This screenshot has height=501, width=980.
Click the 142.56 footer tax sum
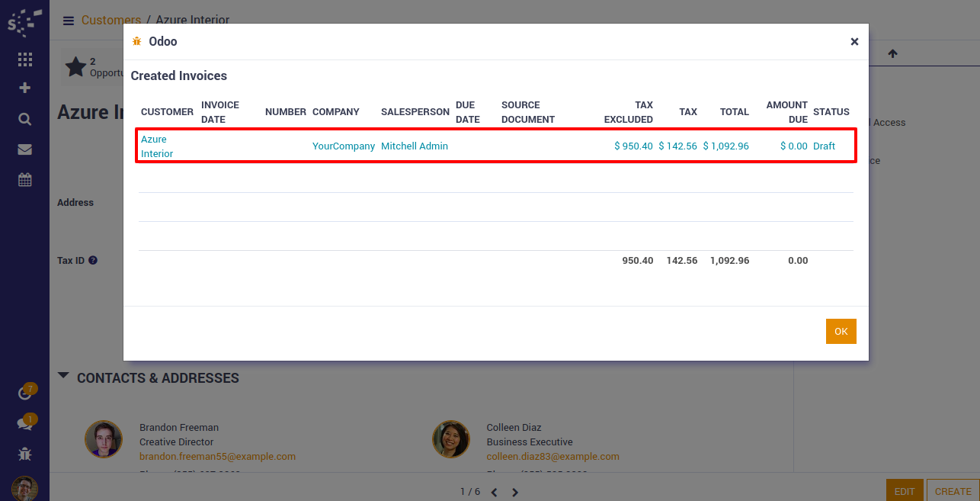682,261
